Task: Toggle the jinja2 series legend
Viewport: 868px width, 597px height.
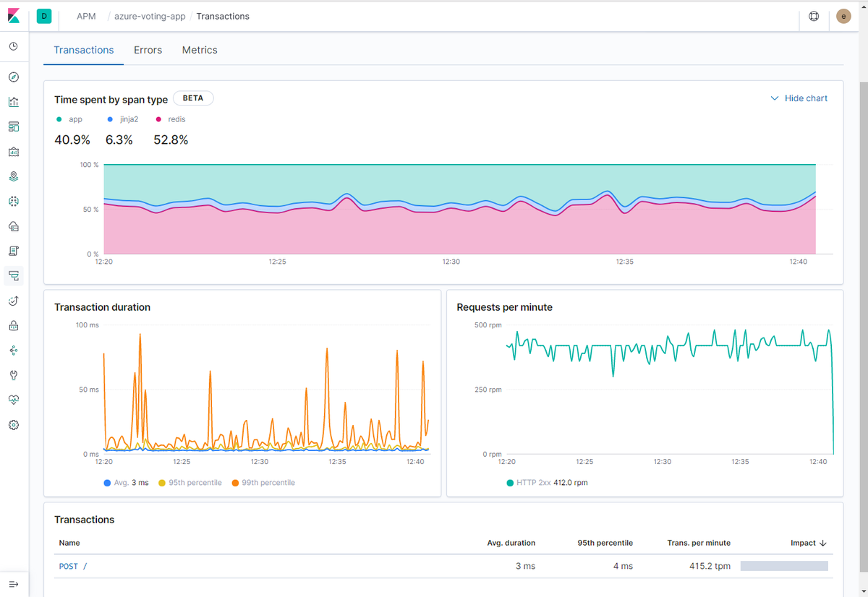Action: [123, 119]
